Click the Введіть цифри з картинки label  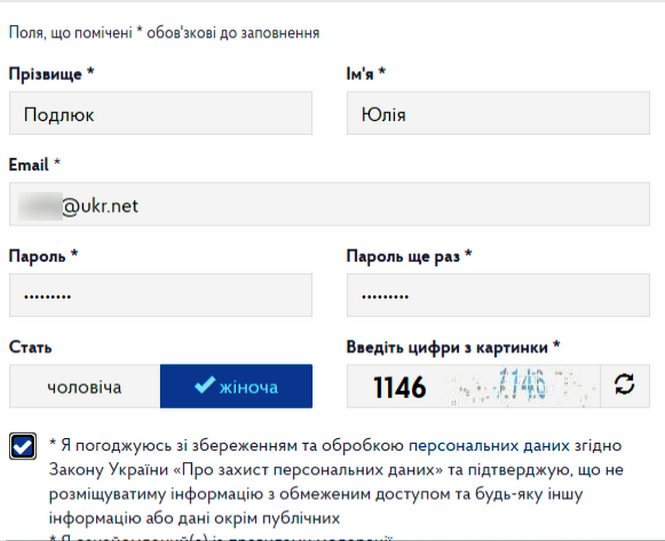coord(453,347)
